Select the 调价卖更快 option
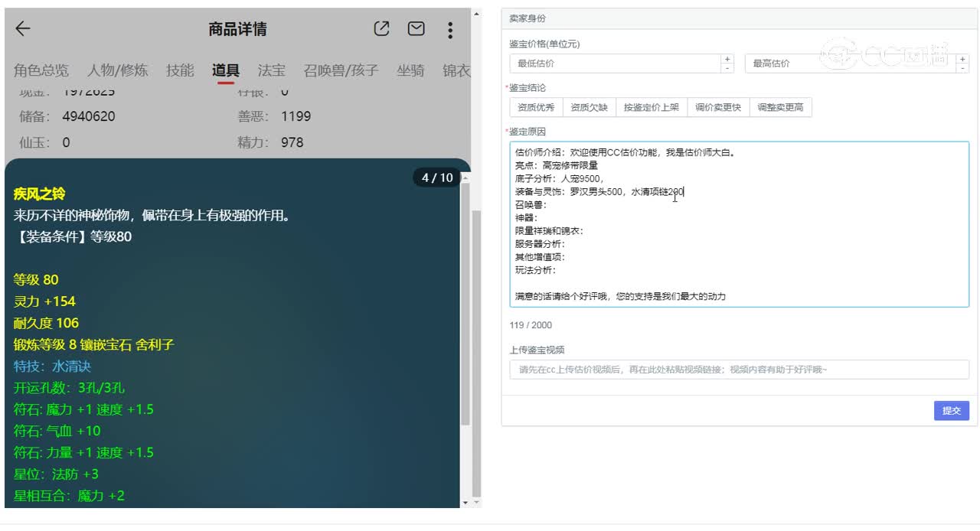 coord(718,107)
